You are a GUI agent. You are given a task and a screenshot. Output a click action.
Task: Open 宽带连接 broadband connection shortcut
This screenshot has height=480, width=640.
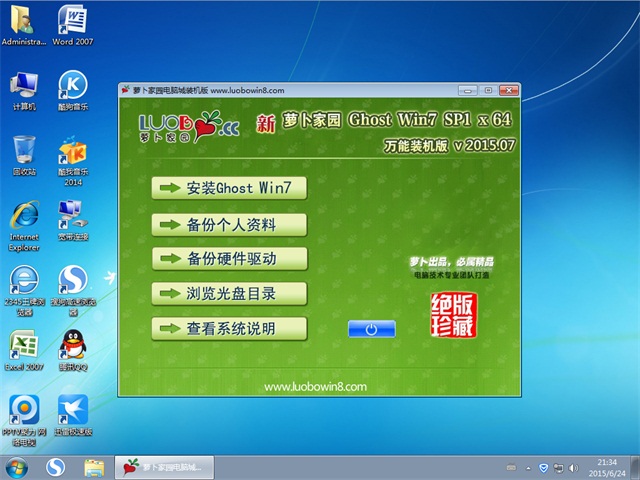pos(73,220)
